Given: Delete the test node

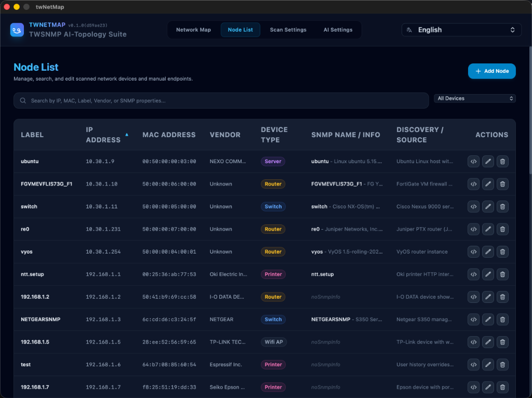Looking at the screenshot, I should 502,365.
